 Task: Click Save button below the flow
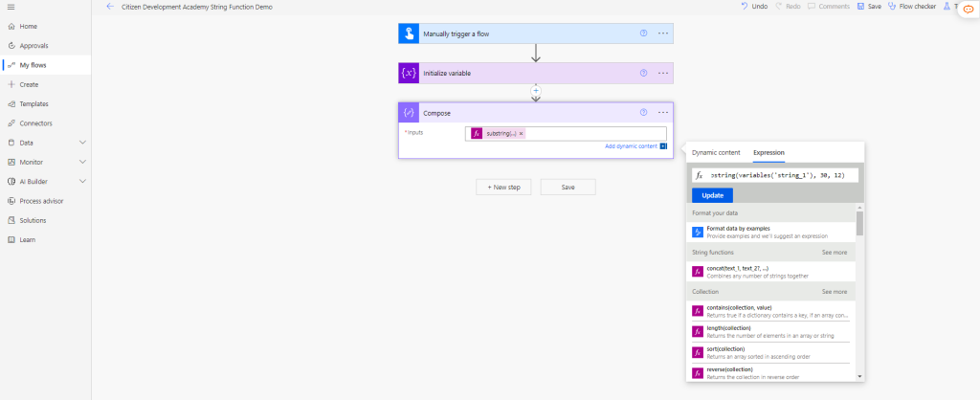tap(568, 187)
